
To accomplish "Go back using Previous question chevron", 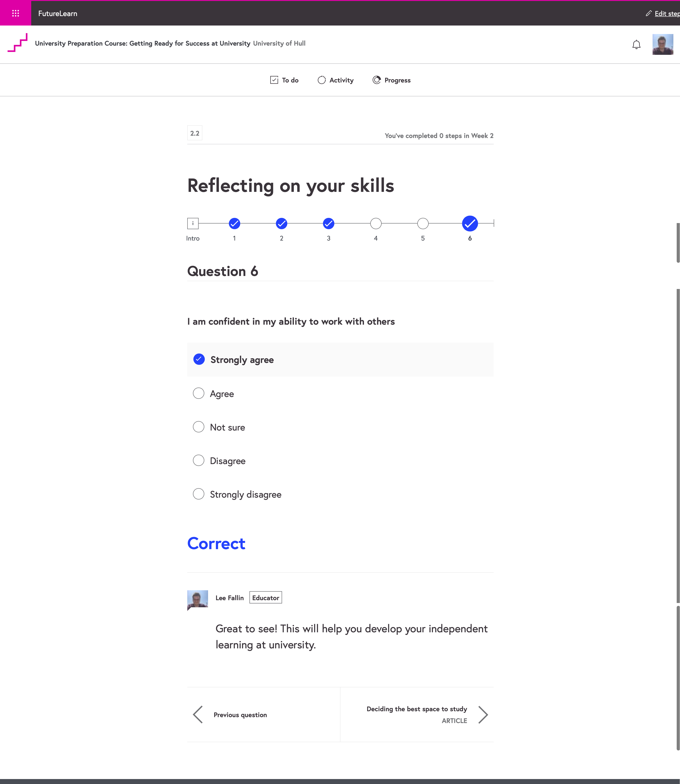I will point(198,715).
